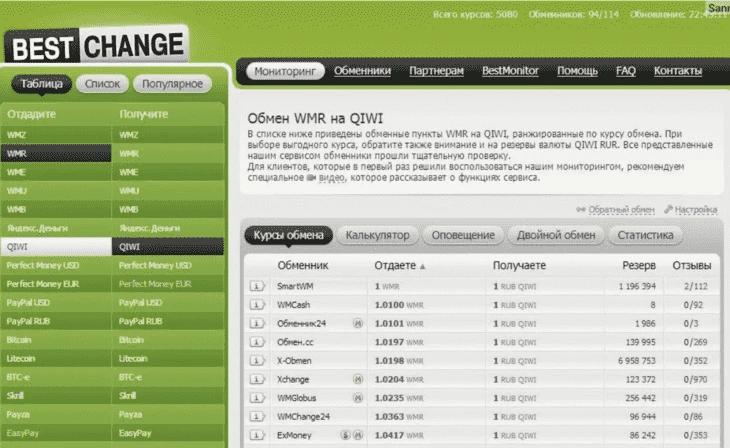This screenshot has width=730, height=448.
Task: Open info icon for X-Obmen row
Action: pyautogui.click(x=257, y=360)
